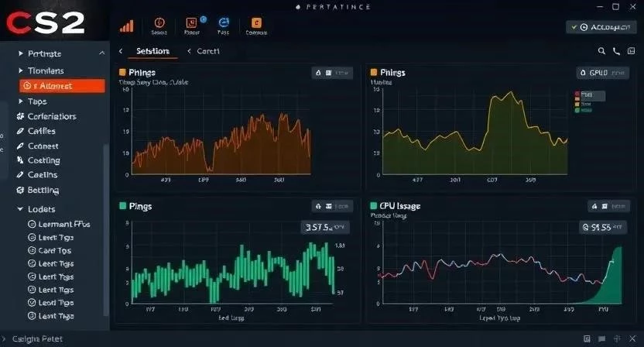Toggle the red legend entry in GPU chart
644x347 pixels.
(x=577, y=94)
